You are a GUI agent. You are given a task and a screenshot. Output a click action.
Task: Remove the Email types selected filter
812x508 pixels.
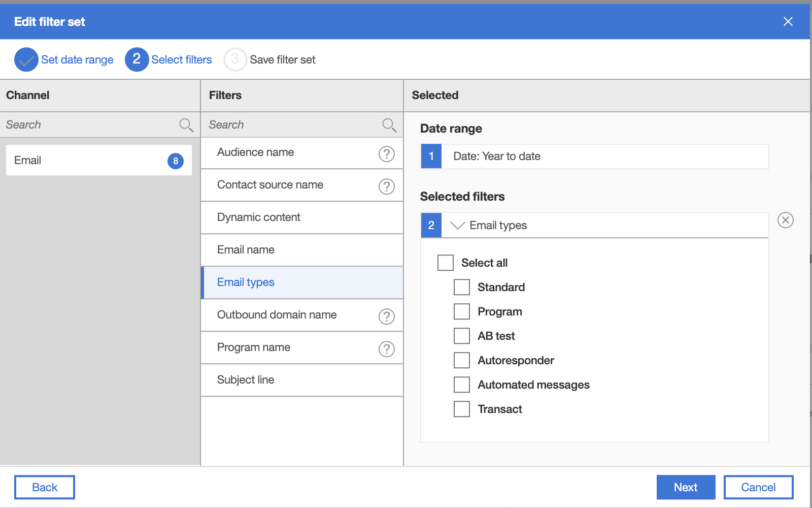785,220
